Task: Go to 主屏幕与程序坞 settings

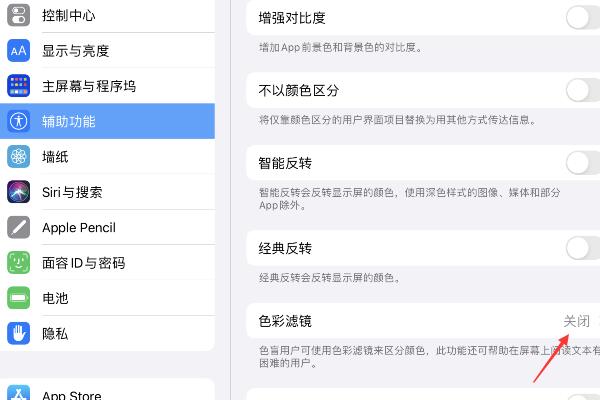Action: pos(89,86)
